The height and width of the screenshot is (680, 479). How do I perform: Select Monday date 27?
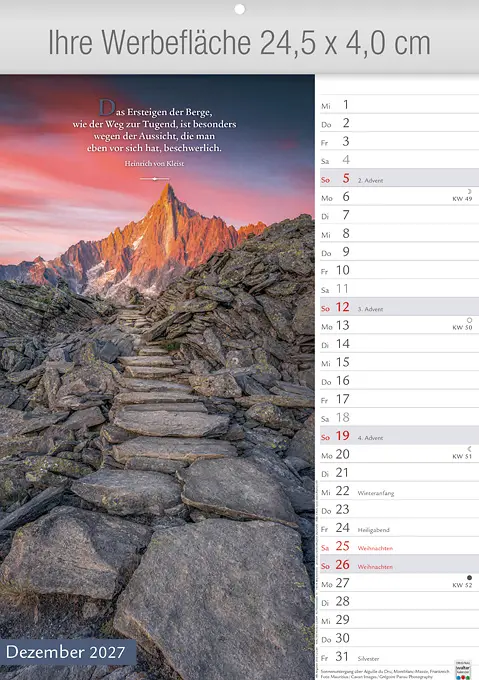pyautogui.click(x=342, y=583)
